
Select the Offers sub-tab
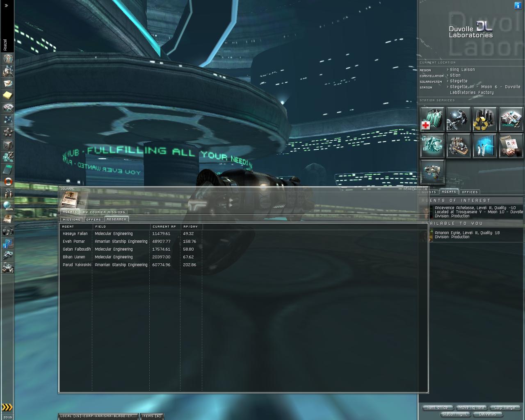94,219
